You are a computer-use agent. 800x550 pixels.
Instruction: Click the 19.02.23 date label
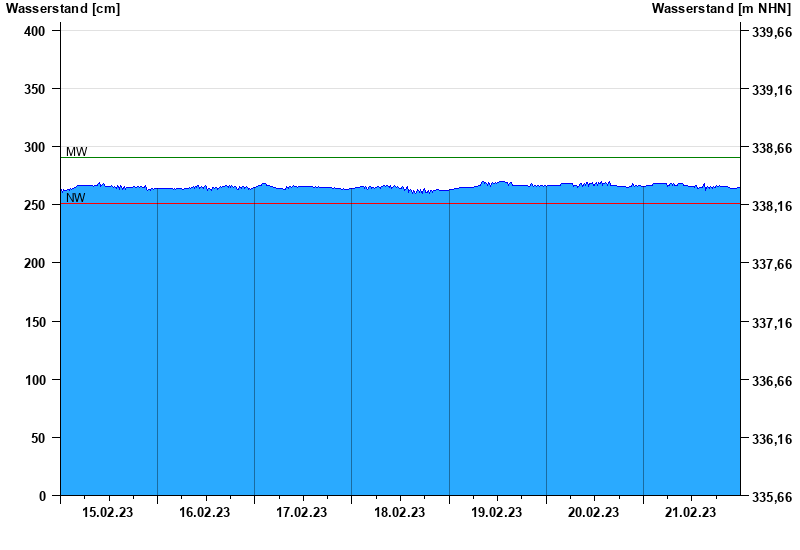[x=496, y=513]
